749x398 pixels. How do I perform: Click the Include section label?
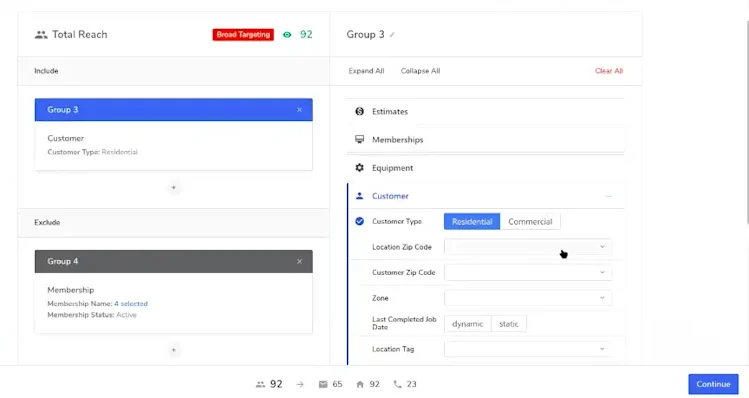coord(46,71)
